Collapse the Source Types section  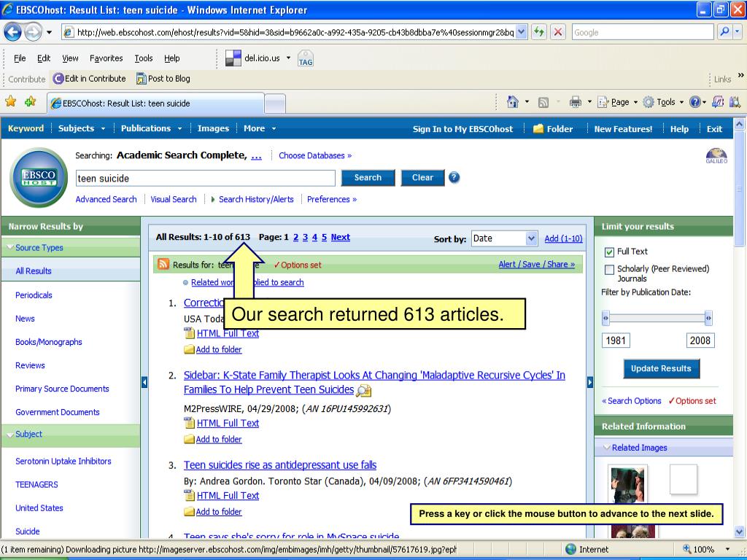(9, 247)
